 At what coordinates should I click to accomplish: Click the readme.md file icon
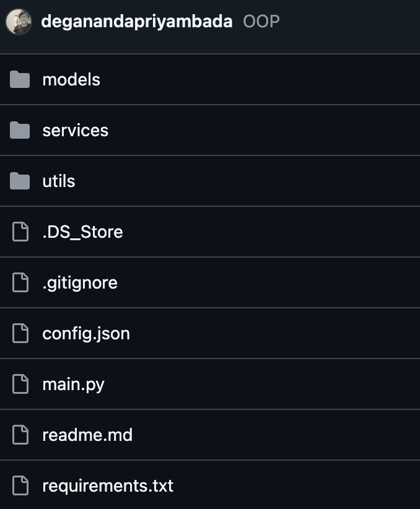click(20, 435)
